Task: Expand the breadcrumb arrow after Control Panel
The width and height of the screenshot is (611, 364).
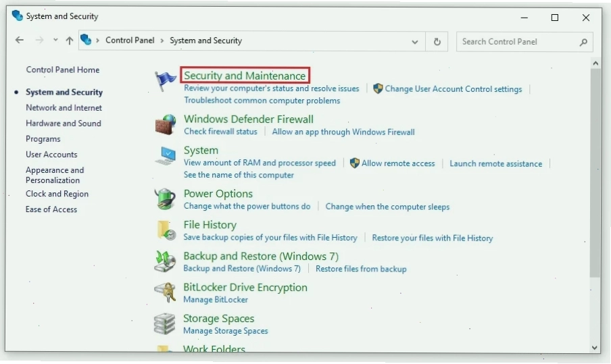Action: tap(162, 41)
